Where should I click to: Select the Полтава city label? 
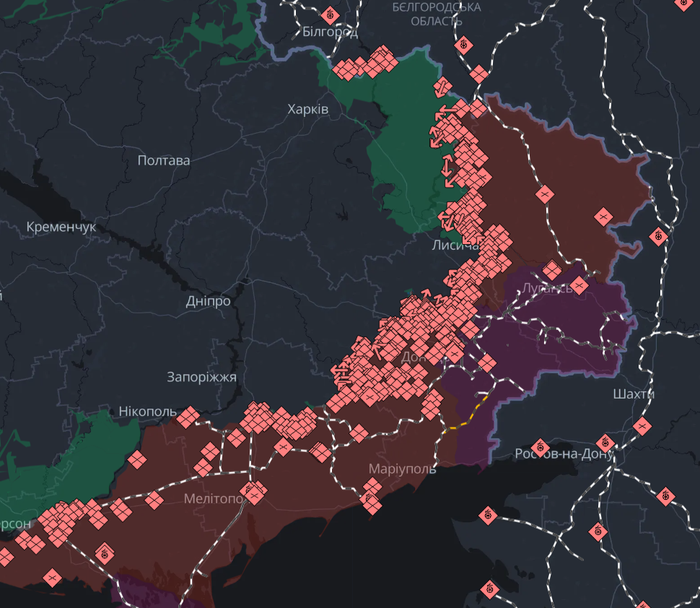tap(164, 160)
